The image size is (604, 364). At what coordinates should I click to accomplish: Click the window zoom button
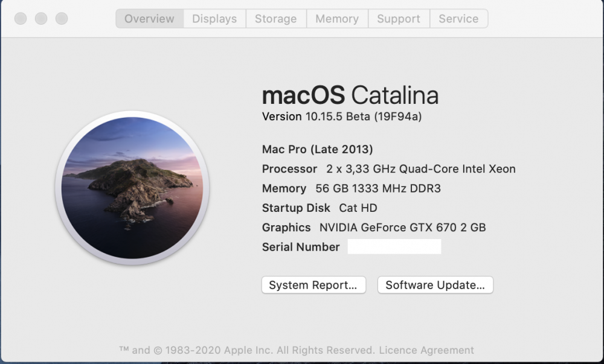click(62, 18)
